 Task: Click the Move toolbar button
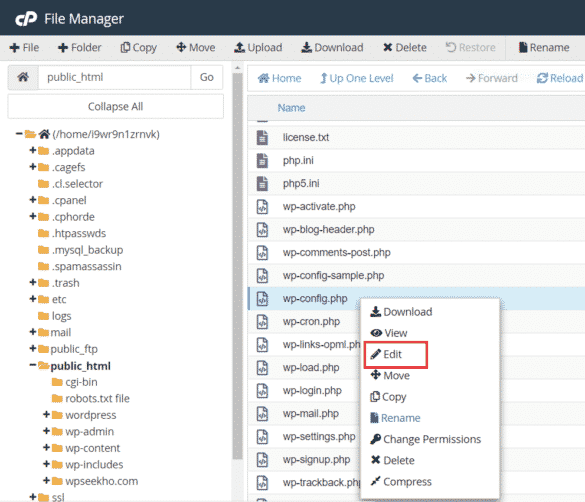click(x=196, y=48)
